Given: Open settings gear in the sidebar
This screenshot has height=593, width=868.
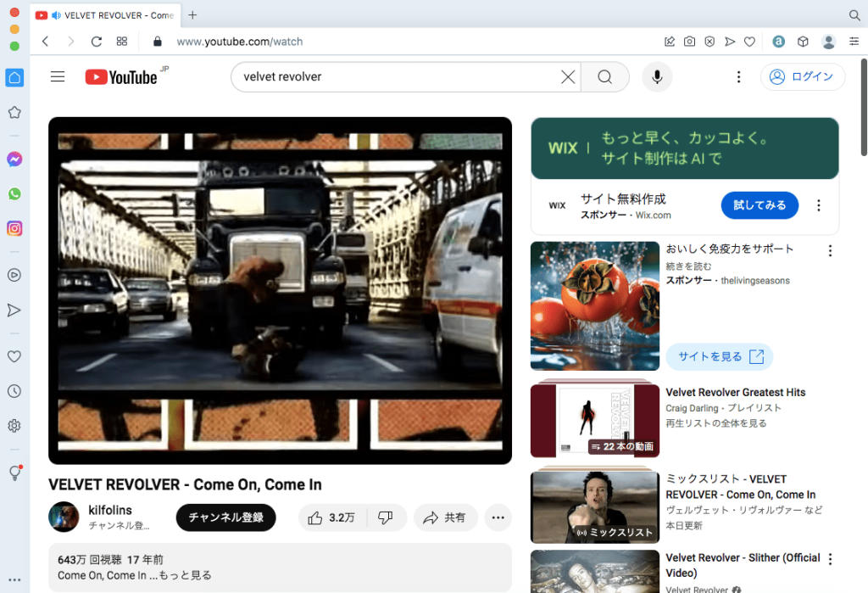Looking at the screenshot, I should 14,426.
